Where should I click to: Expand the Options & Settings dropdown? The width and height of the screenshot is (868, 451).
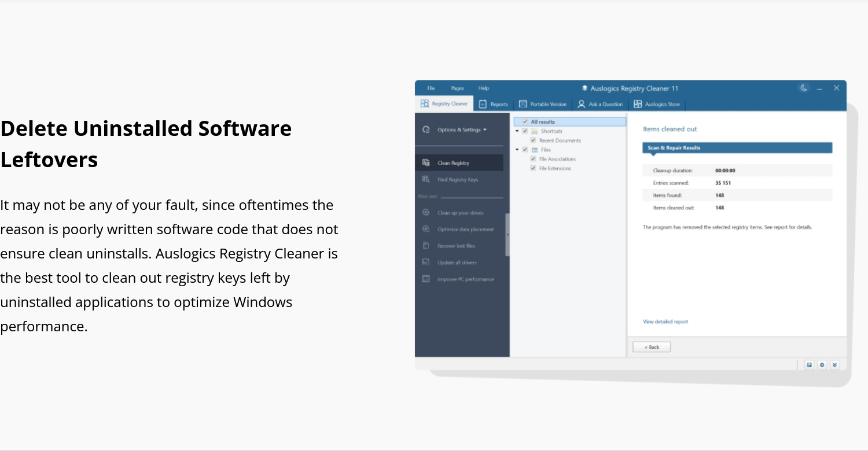[462, 130]
